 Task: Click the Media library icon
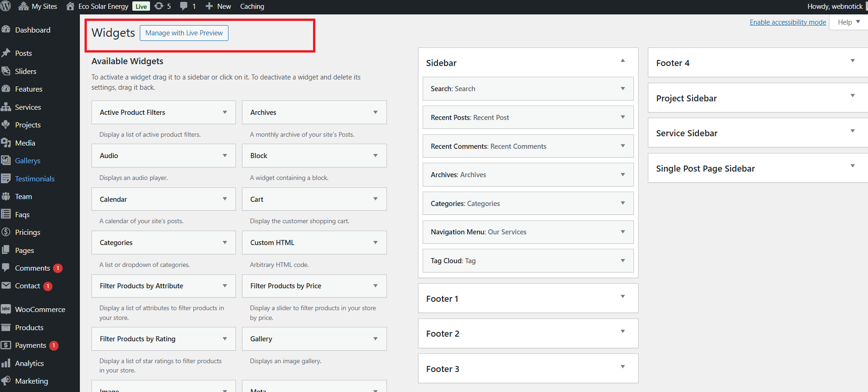tap(6, 143)
